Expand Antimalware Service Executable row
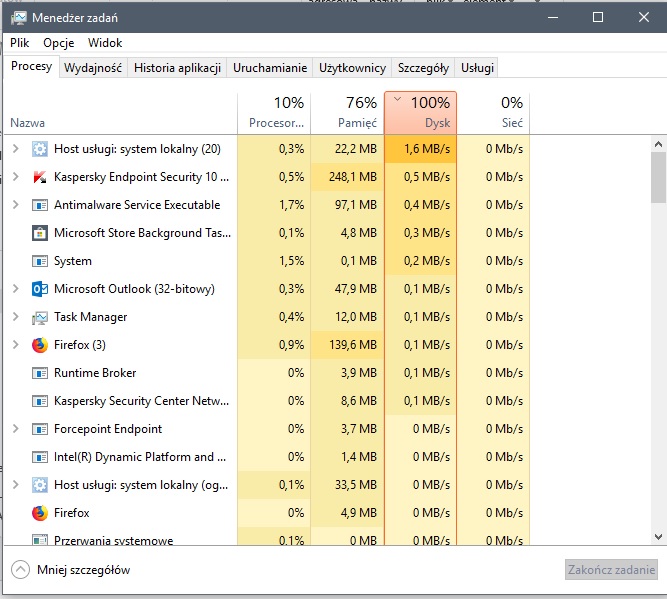Screen dimensions: 667x599 click(x=16, y=205)
